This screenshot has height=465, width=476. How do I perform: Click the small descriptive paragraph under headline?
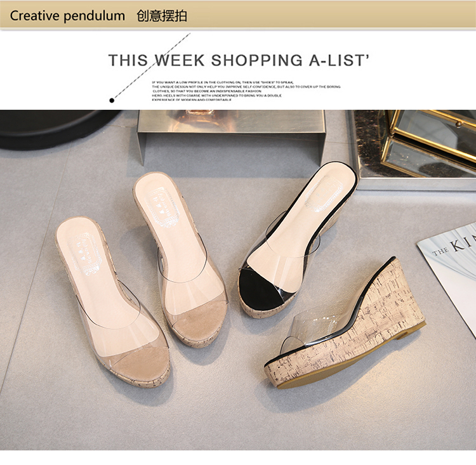[x=246, y=91]
